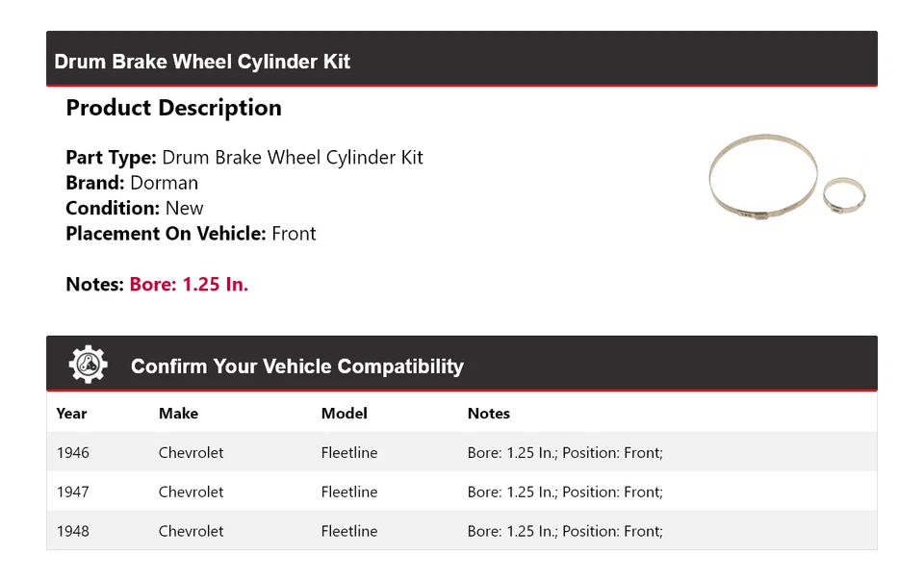Click the Notes column header in the table
The width and height of the screenshot is (924, 581).
coord(488,414)
